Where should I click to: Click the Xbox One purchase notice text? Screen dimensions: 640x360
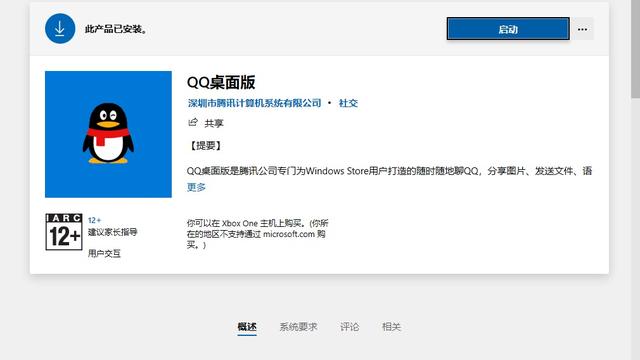tap(257, 234)
